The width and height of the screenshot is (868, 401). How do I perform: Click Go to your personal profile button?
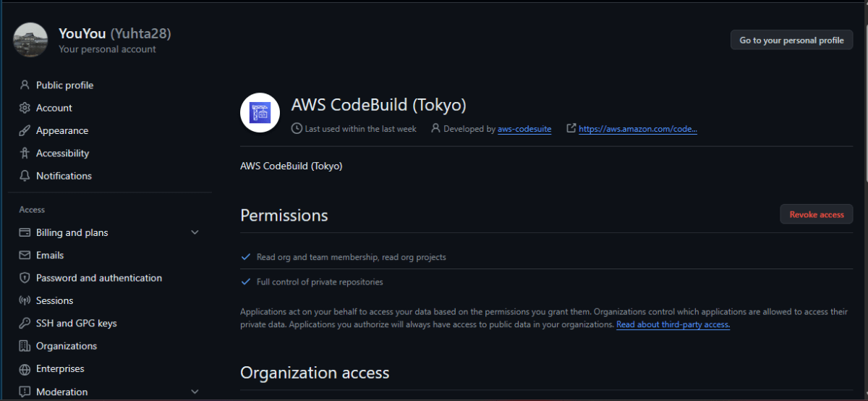[x=791, y=41]
